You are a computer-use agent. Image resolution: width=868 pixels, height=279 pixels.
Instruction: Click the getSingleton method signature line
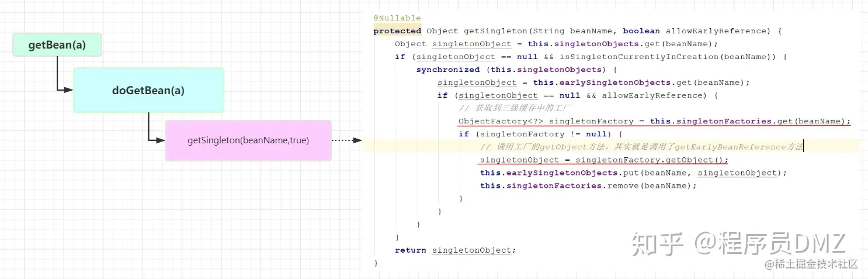tap(578, 31)
